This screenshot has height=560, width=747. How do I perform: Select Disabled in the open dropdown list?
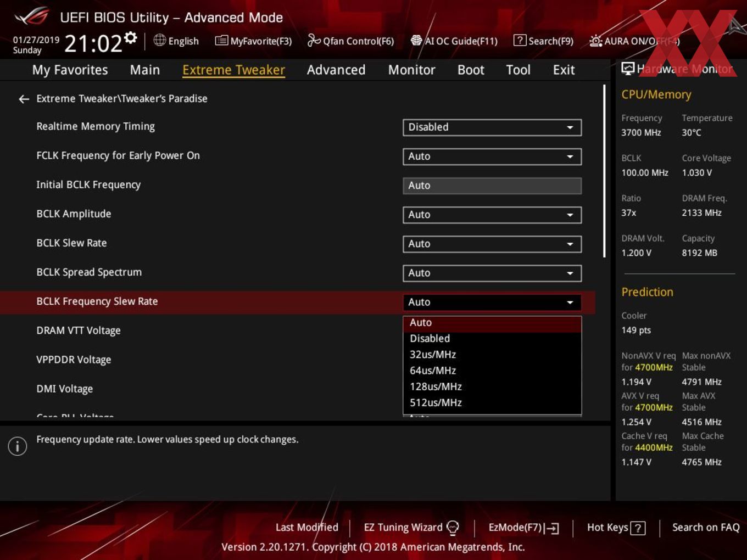[x=492, y=339]
